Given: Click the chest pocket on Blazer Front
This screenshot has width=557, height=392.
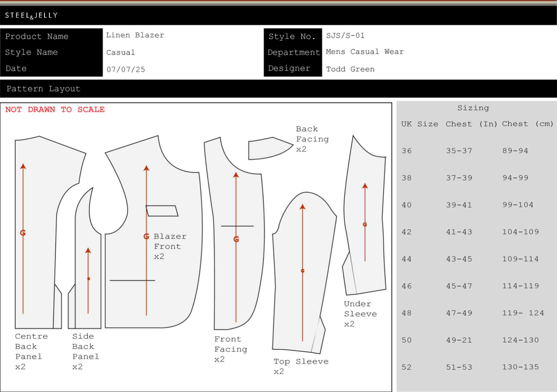Looking at the screenshot, I should click(x=162, y=211).
